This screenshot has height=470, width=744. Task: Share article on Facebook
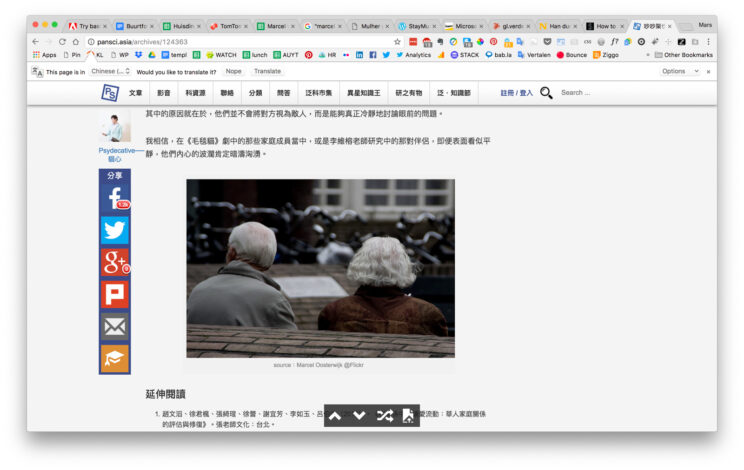coord(114,199)
